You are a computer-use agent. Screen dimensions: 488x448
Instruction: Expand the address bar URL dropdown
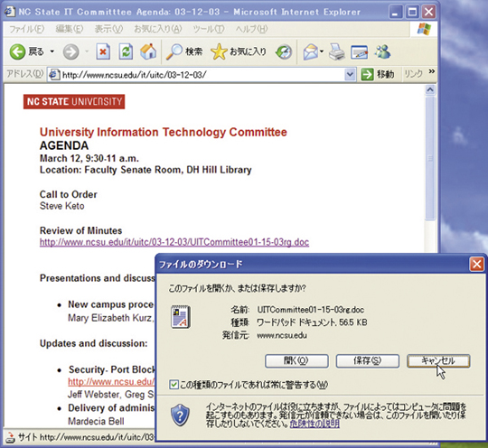coord(350,75)
